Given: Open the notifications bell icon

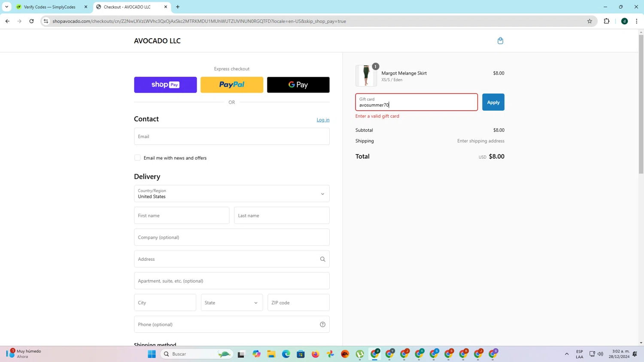Looking at the screenshot, I should tap(635, 354).
